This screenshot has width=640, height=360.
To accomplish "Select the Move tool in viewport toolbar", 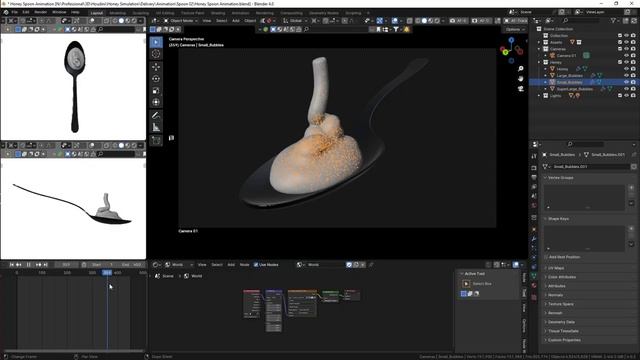I will pos(156,67).
